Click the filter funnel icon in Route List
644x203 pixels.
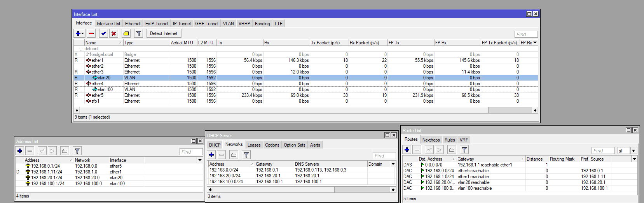pos(464,150)
